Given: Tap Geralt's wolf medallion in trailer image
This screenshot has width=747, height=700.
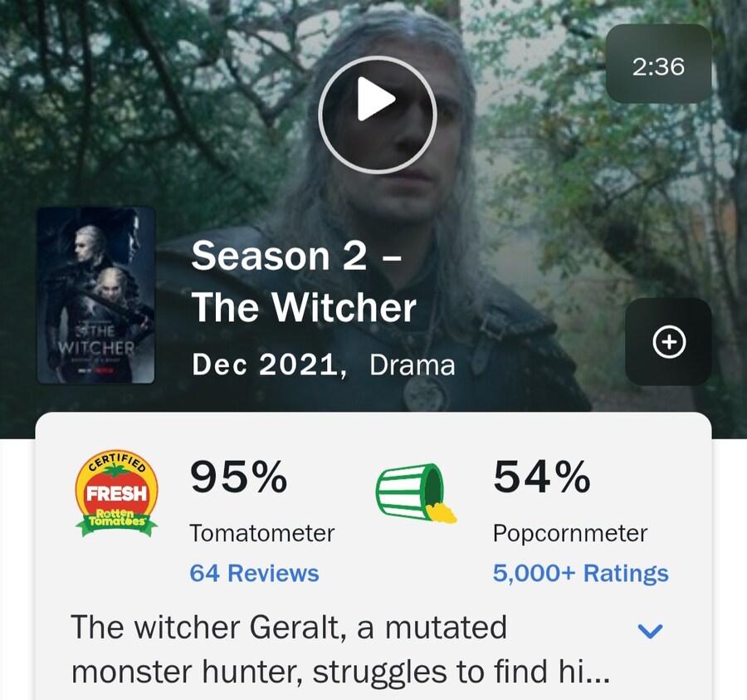Looking at the screenshot, I should click(x=426, y=394).
